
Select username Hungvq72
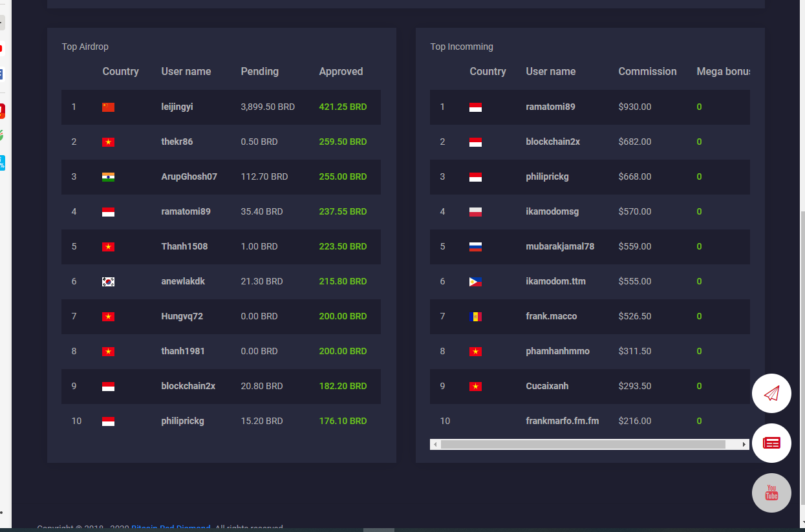[x=182, y=316]
